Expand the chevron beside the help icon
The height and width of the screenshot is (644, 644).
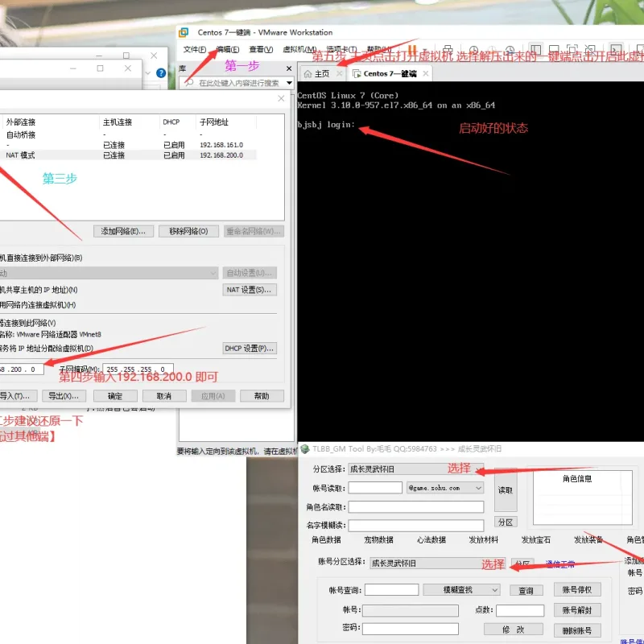[x=148, y=73]
